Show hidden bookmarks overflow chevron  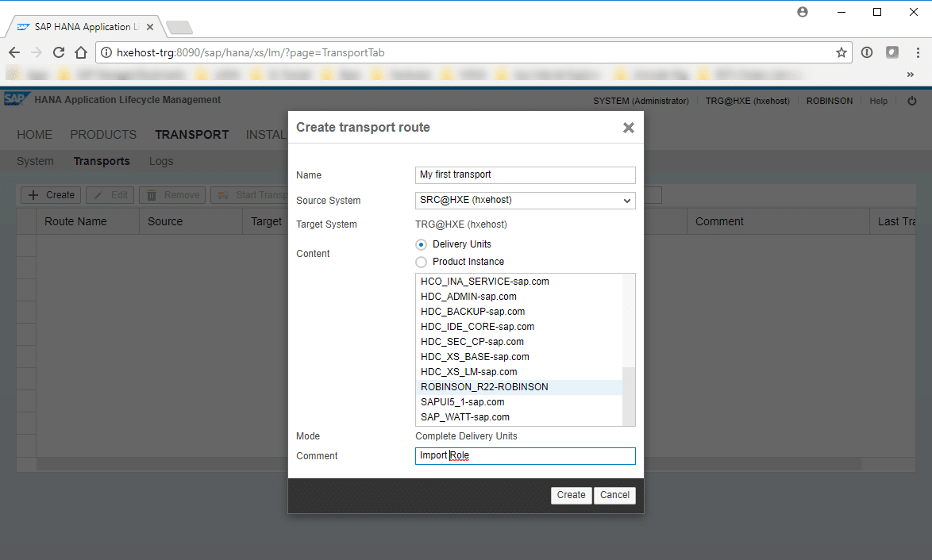click(x=911, y=75)
